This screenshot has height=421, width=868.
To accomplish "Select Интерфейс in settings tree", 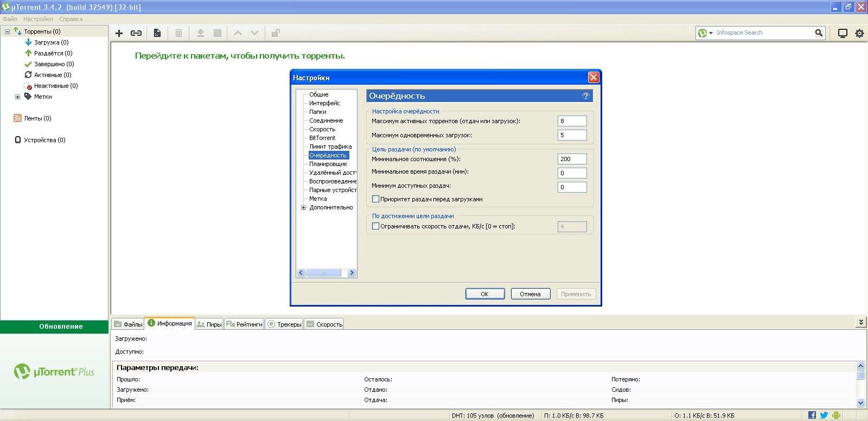I will 324,103.
